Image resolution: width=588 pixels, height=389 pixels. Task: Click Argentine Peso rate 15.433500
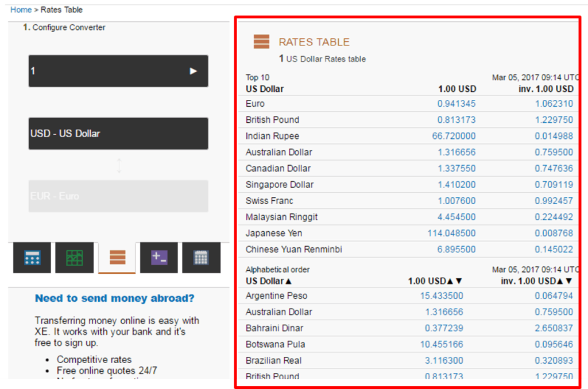442,296
